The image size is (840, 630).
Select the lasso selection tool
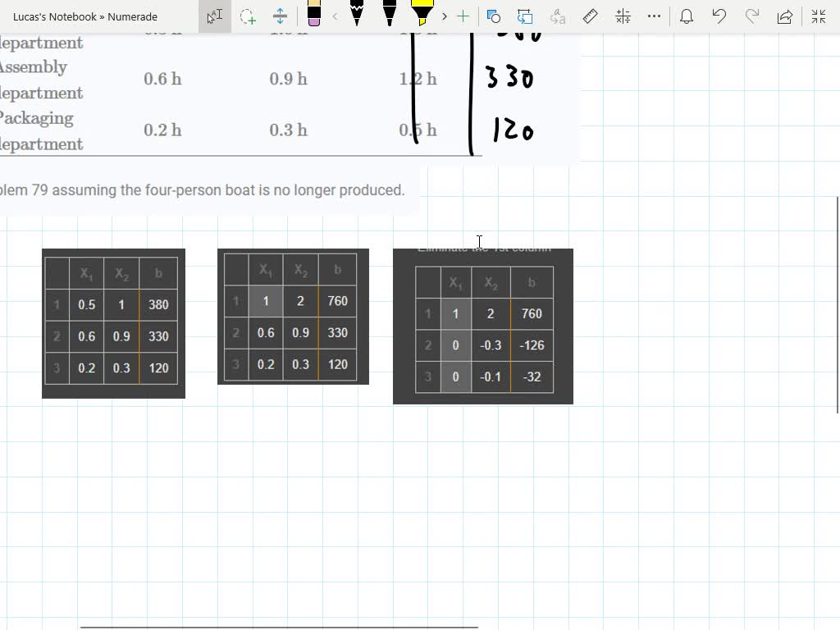[x=247, y=16]
